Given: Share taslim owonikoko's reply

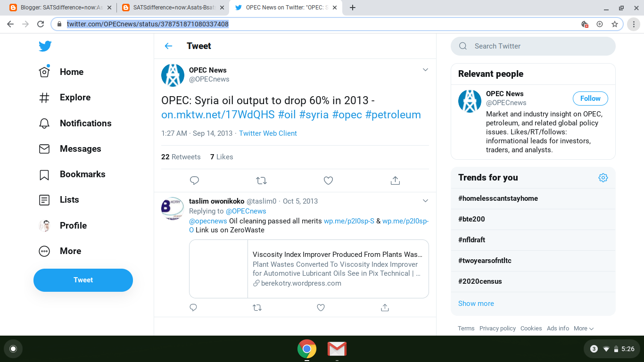Looking at the screenshot, I should 385,308.
